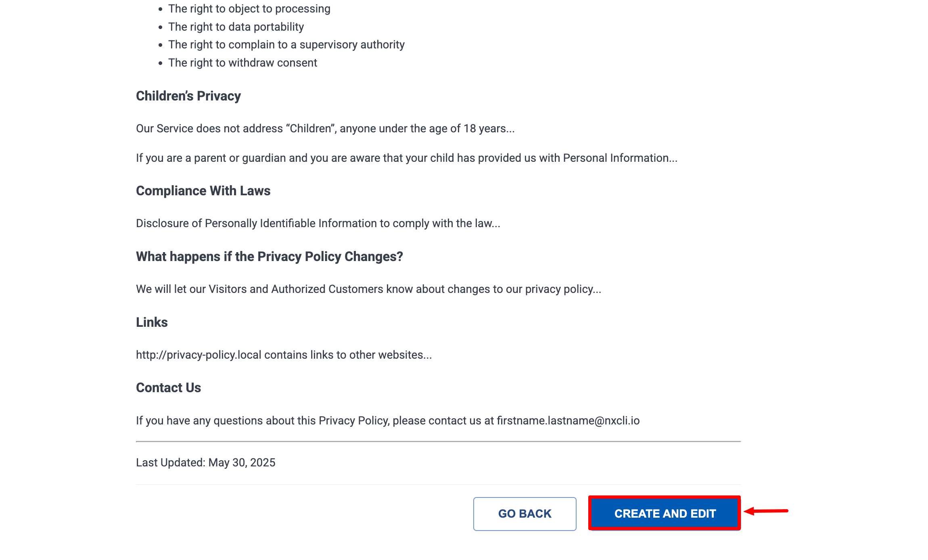Click the Last Updated May 30, 2025 line
The image size is (928, 560).
pyautogui.click(x=205, y=463)
